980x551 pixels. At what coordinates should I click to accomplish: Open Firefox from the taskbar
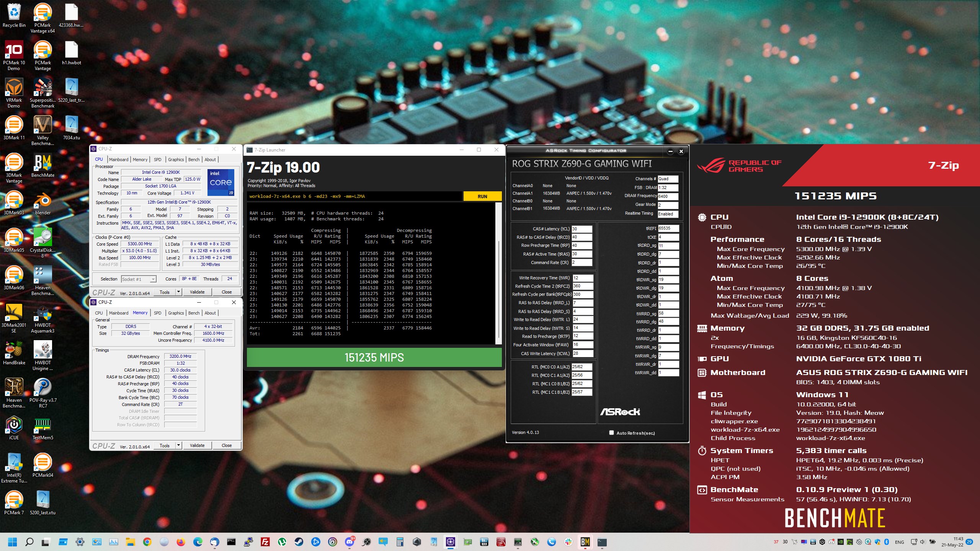(181, 542)
